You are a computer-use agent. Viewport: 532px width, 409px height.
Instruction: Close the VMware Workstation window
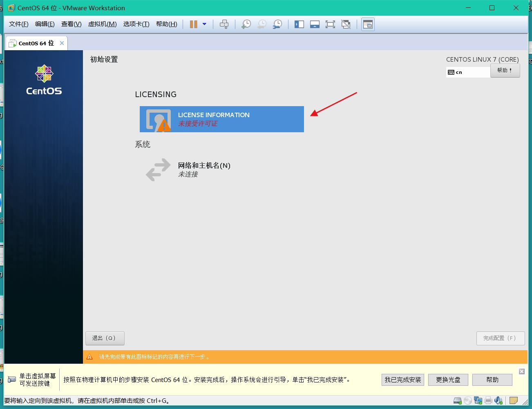pyautogui.click(x=516, y=8)
